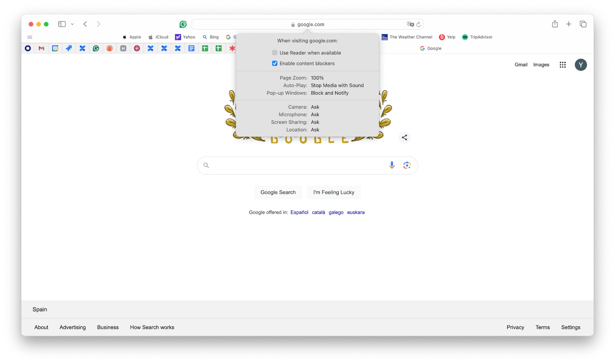
Task: Open the favorites grid icon
Action: click(x=30, y=37)
